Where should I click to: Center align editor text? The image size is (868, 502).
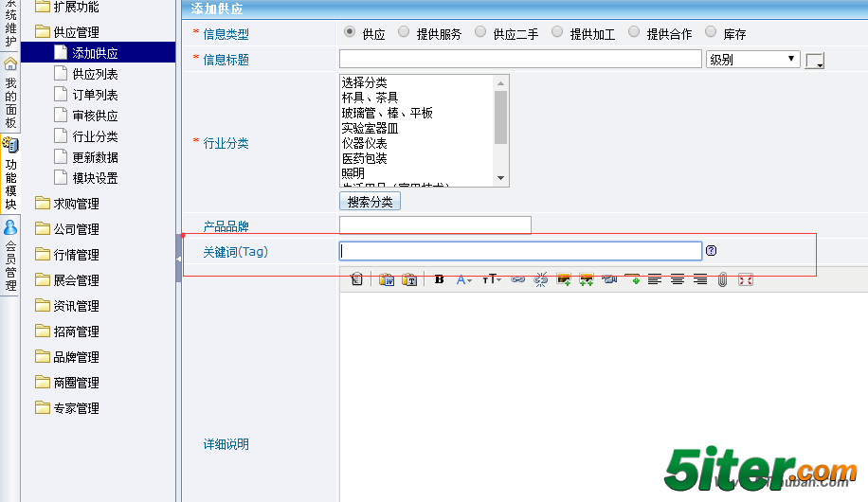pos(678,279)
